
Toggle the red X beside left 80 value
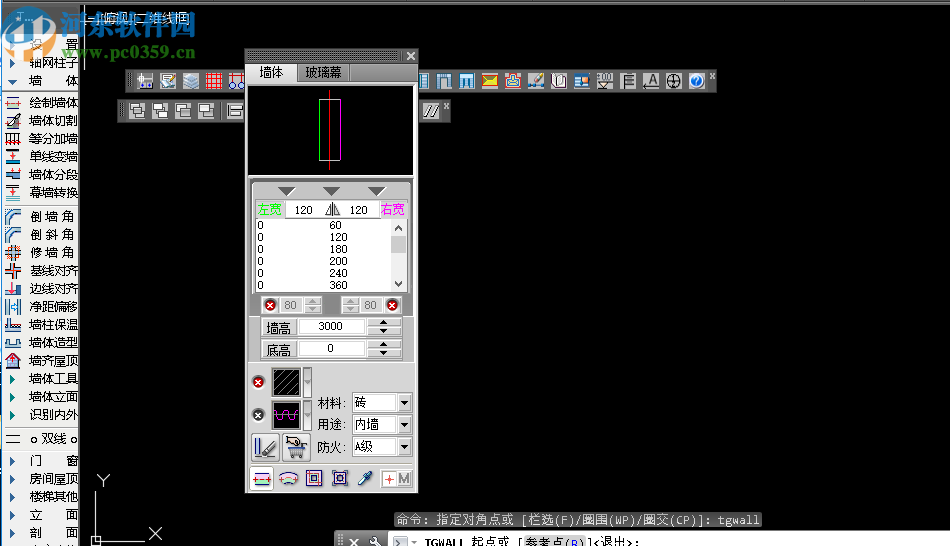pos(269,305)
